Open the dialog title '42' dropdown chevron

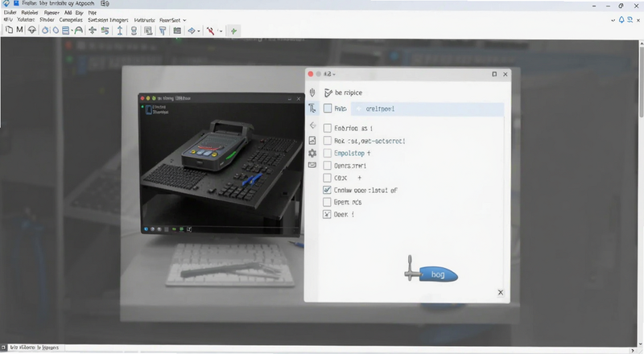(x=334, y=74)
